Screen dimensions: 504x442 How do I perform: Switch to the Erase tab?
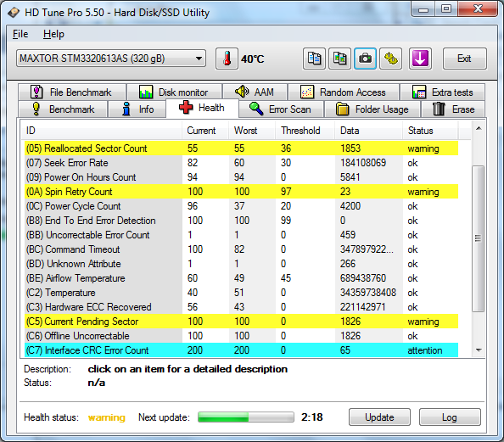click(x=453, y=109)
